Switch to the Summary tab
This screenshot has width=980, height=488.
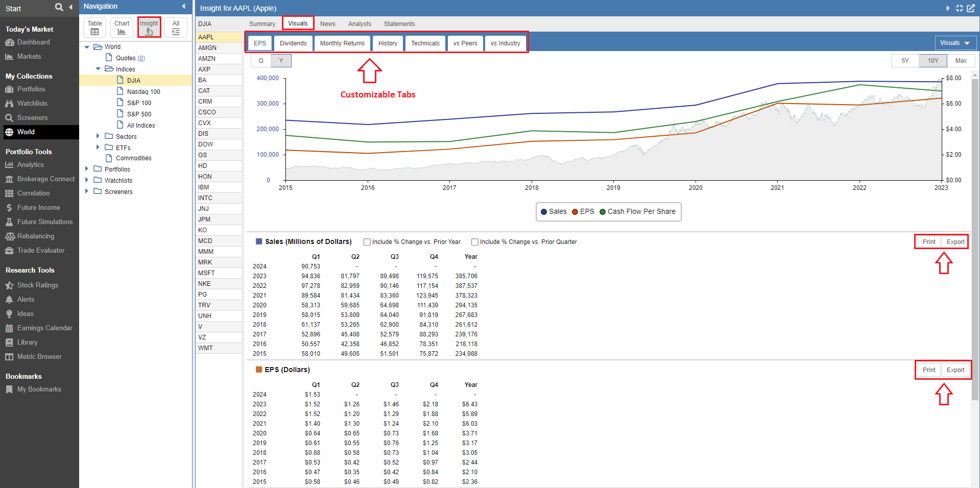pyautogui.click(x=262, y=24)
